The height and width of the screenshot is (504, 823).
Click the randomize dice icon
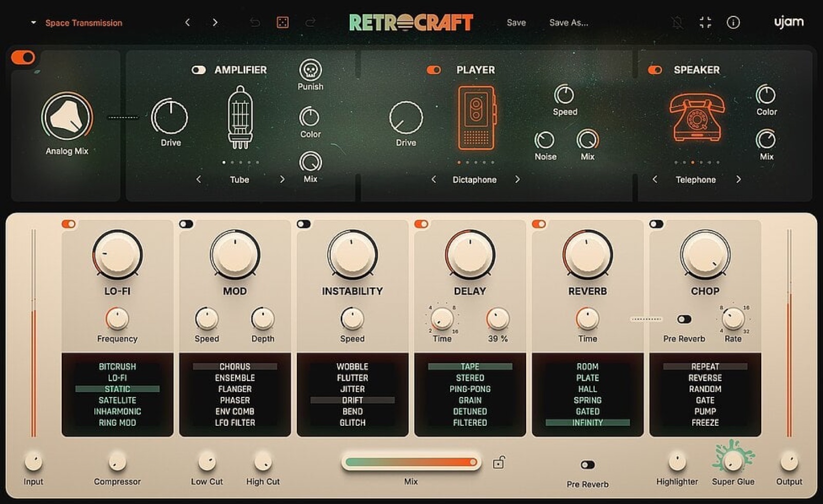coord(282,22)
